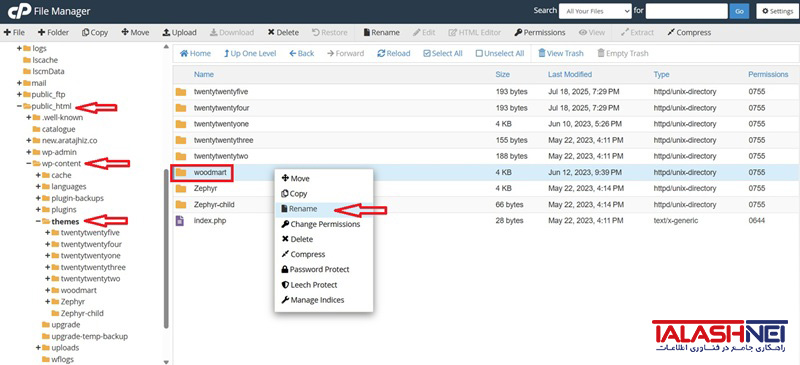Screen dimensions: 800x365
Task: Click the twentytwentyfour folder icon in list
Action: (181, 108)
